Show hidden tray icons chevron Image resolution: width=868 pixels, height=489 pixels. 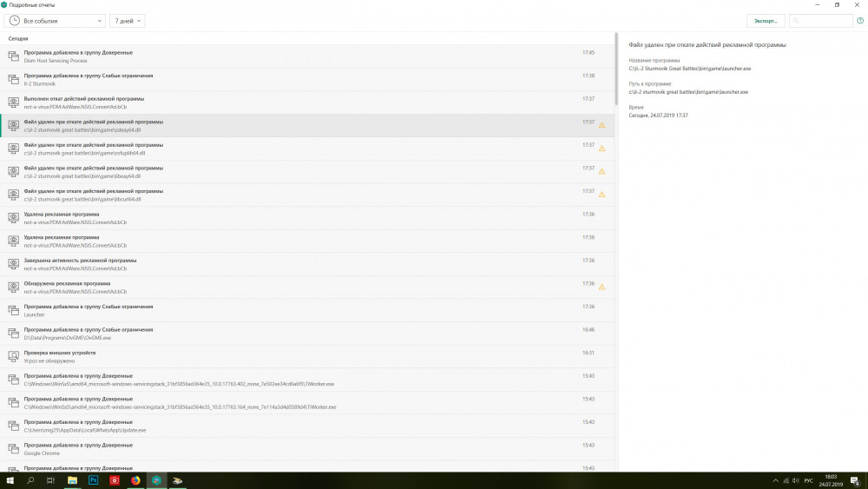(x=775, y=480)
